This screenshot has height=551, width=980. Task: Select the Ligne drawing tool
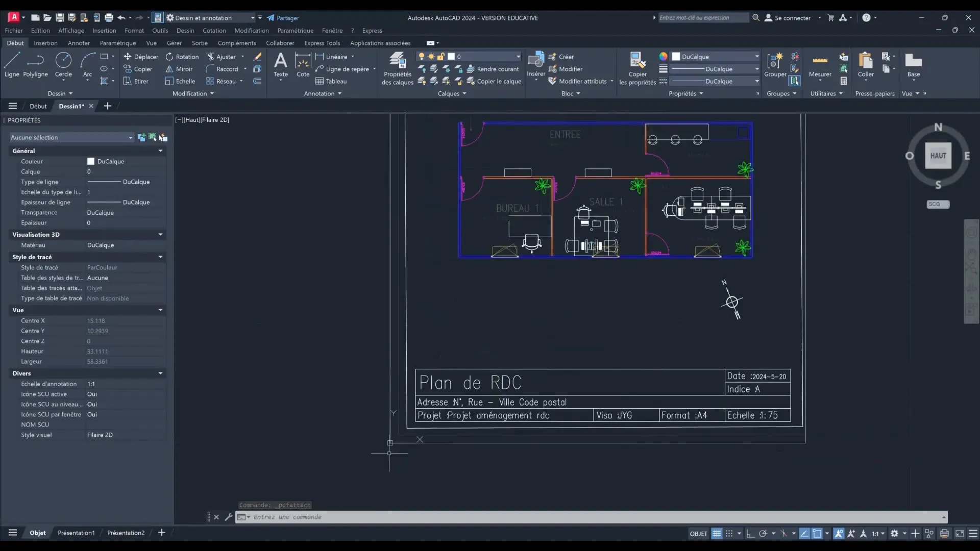[12, 65]
